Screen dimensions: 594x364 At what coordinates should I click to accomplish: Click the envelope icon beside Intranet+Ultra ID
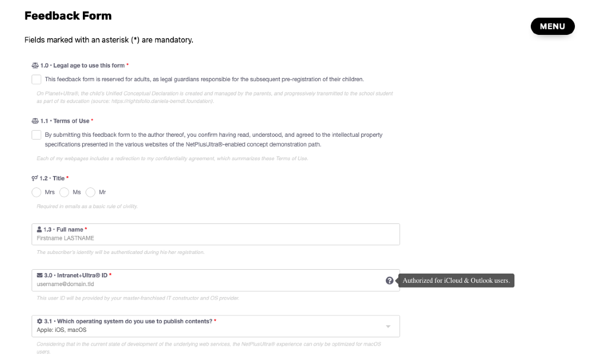click(40, 275)
